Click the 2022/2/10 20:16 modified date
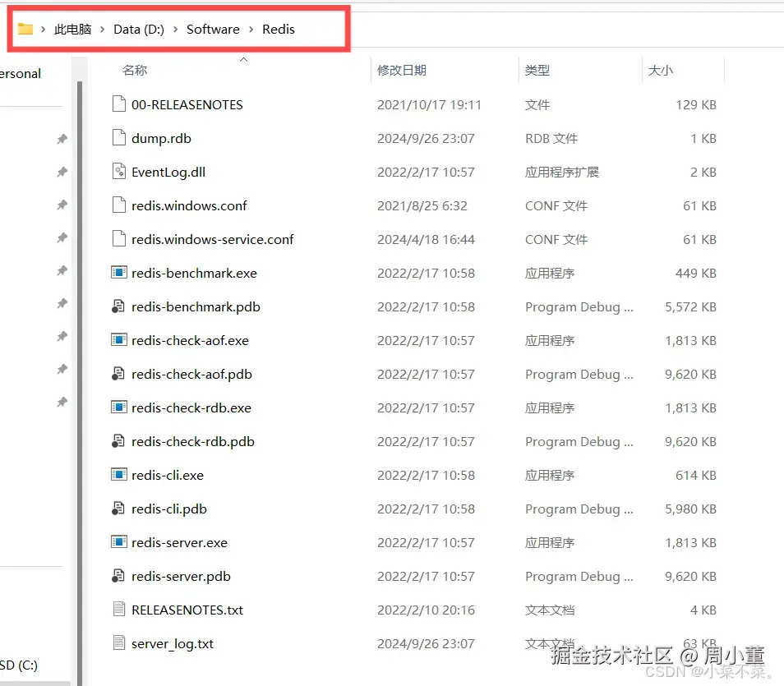 click(x=426, y=610)
